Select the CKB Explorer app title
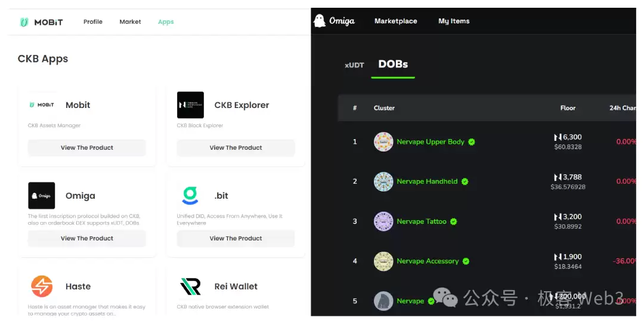 pyautogui.click(x=241, y=105)
